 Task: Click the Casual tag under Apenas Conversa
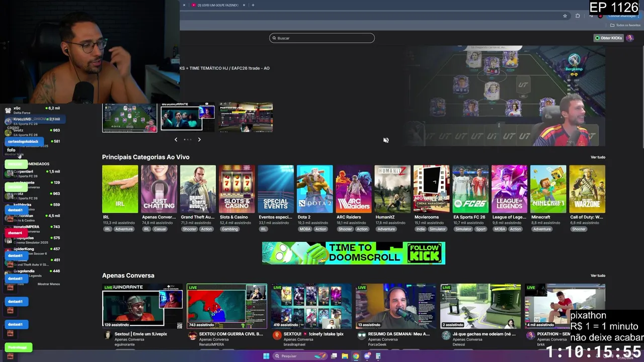pyautogui.click(x=160, y=229)
